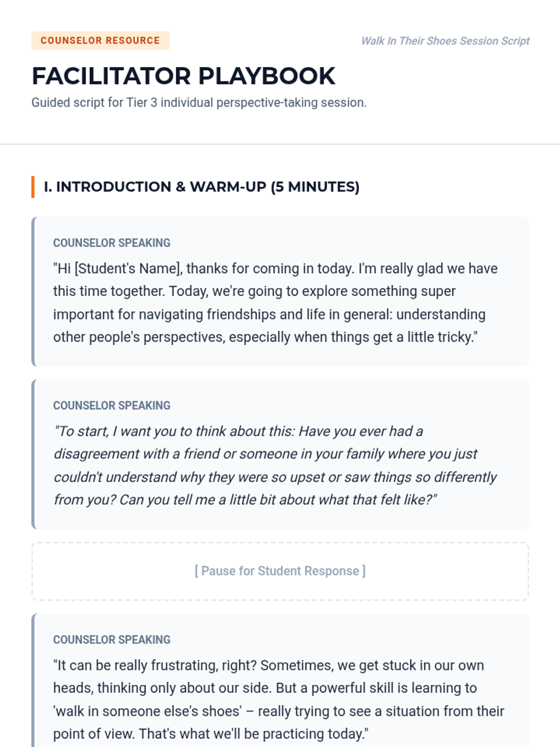Select the Tier 3 guided script subtitle
The width and height of the screenshot is (560, 747).
pyautogui.click(x=199, y=103)
